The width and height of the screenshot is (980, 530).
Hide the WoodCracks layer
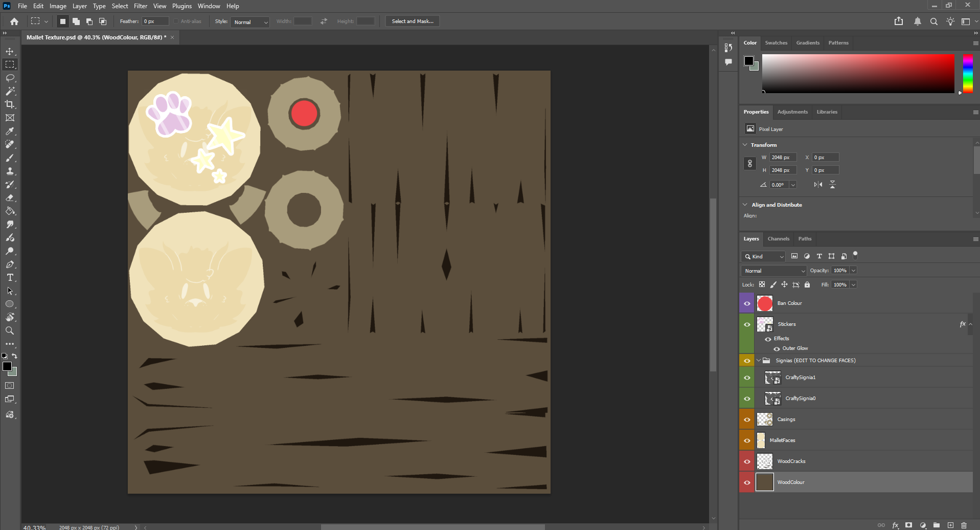point(746,461)
